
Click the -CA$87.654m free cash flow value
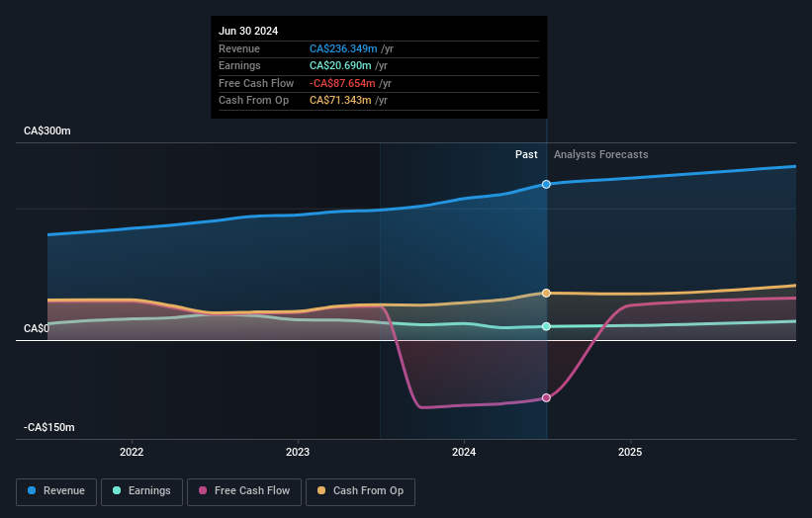[x=342, y=83]
